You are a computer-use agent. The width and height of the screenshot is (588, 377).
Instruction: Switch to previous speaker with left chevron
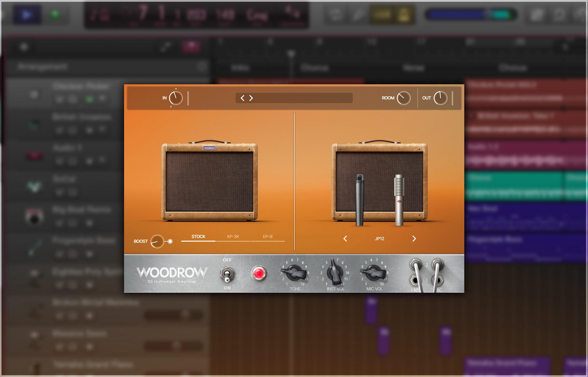345,239
